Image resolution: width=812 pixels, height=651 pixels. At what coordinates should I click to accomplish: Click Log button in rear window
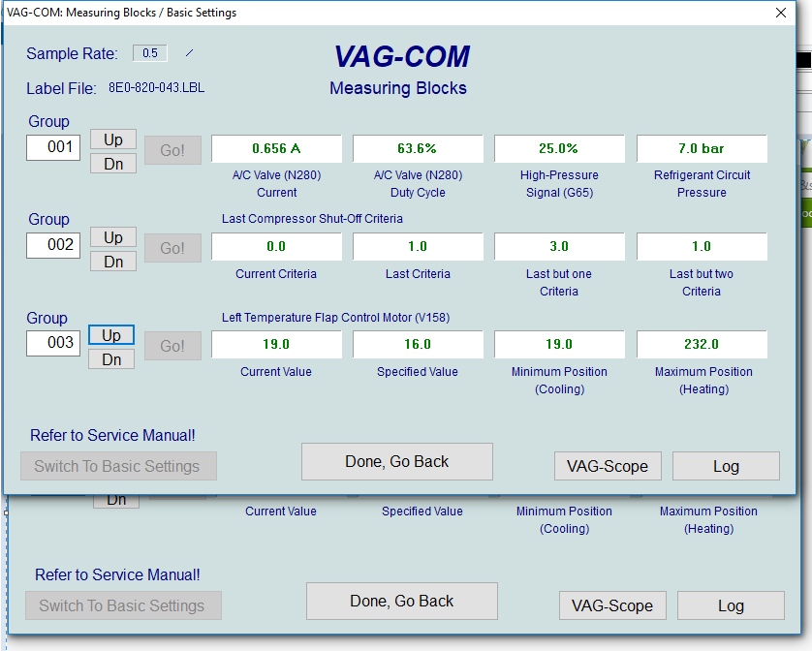coord(731,605)
